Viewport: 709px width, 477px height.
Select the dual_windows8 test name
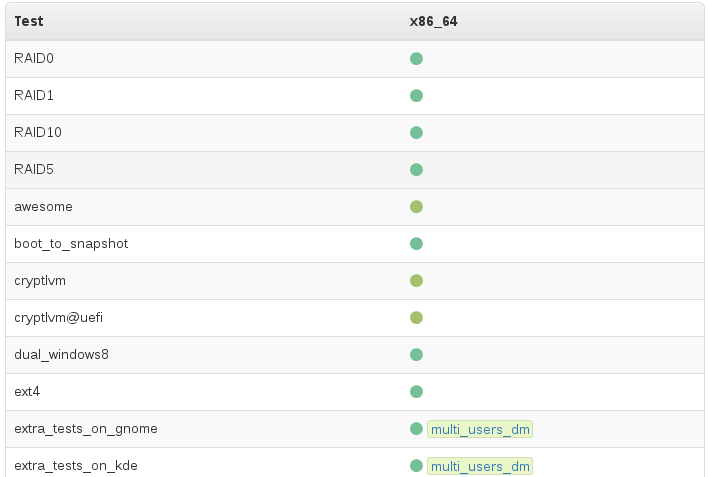click(x=61, y=354)
